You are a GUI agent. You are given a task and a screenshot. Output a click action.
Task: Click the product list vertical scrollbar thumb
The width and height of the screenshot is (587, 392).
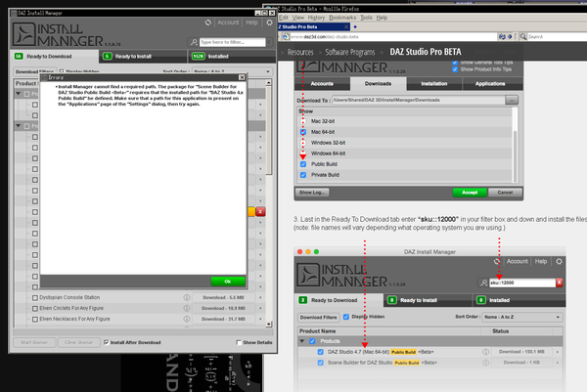pyautogui.click(x=268, y=130)
